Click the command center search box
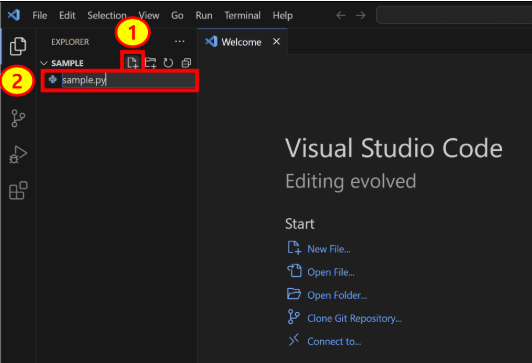The height and width of the screenshot is (363, 532). 454,15
